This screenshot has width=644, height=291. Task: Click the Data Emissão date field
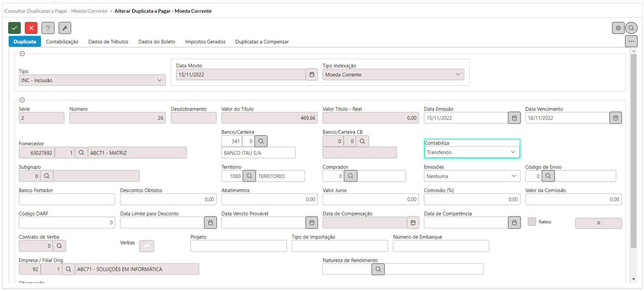point(466,118)
